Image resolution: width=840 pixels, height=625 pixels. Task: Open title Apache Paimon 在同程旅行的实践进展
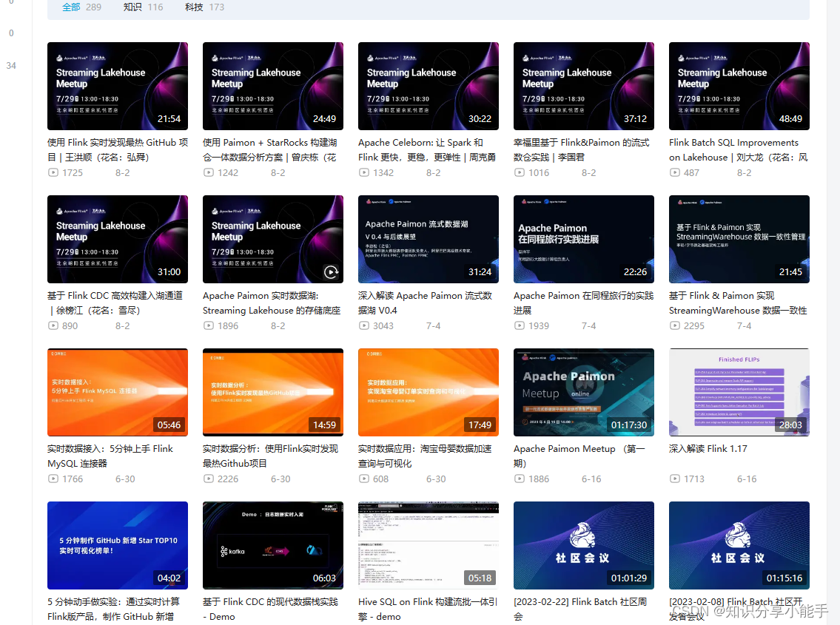pyautogui.click(x=583, y=303)
